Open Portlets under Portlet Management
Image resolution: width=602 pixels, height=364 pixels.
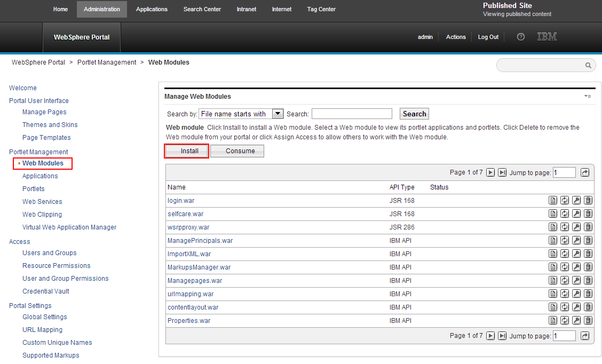(34, 189)
